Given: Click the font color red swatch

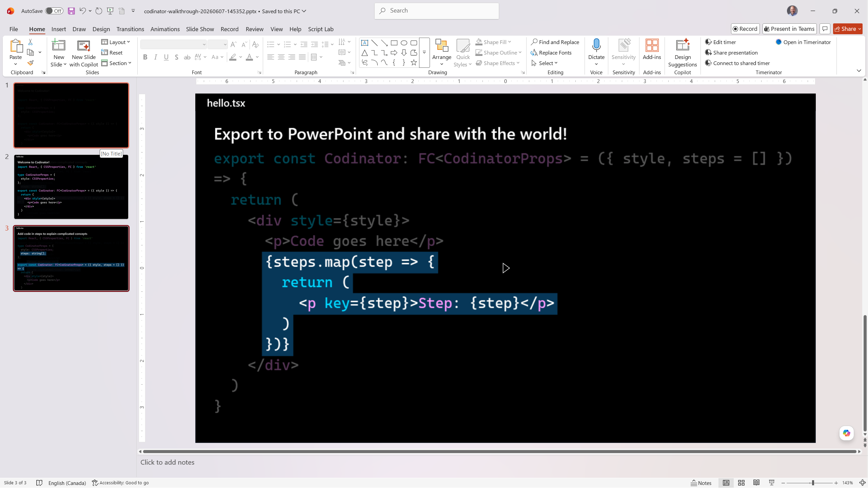Looking at the screenshot, I should click(249, 57).
